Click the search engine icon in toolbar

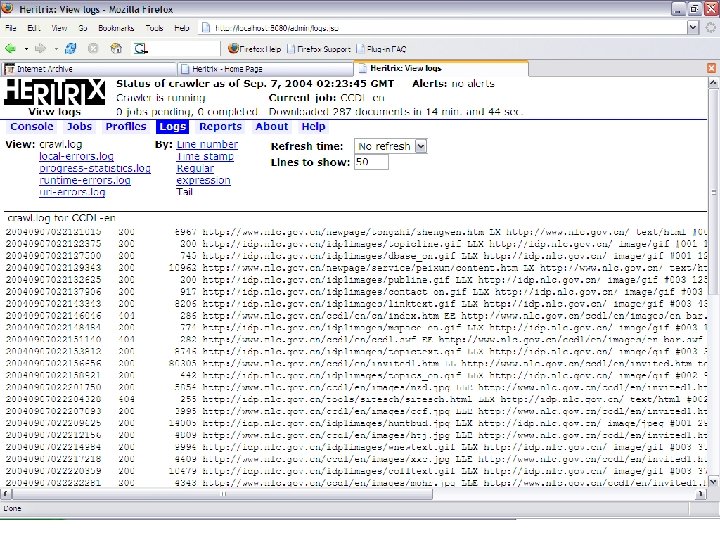140,48
